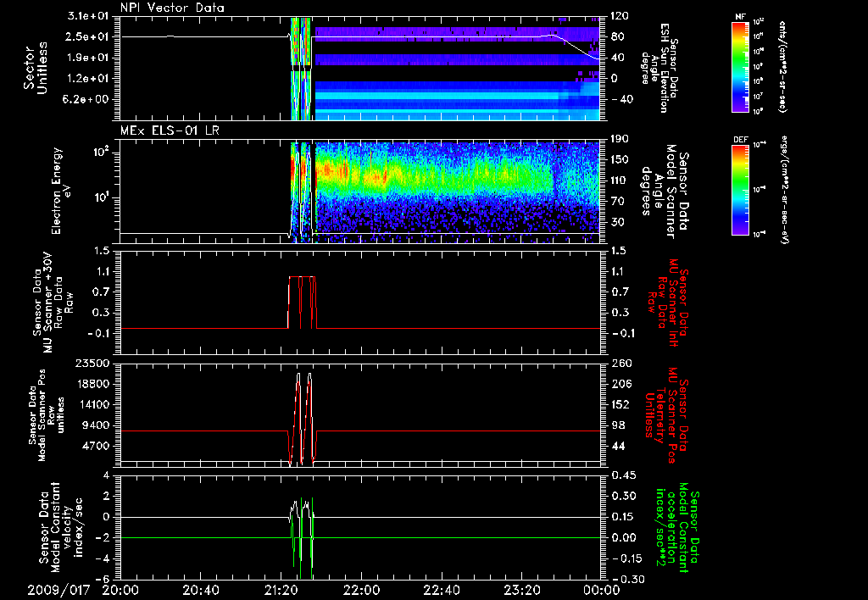Click the DEF energy flux color bar
Viewport: 868px width, 600px height.
[740, 189]
